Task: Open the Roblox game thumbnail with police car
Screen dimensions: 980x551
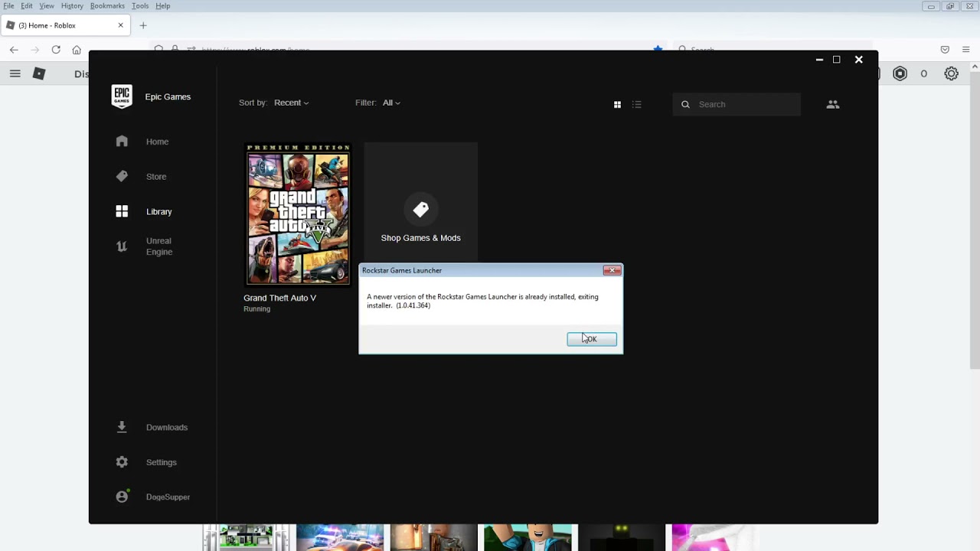Action: point(340,538)
